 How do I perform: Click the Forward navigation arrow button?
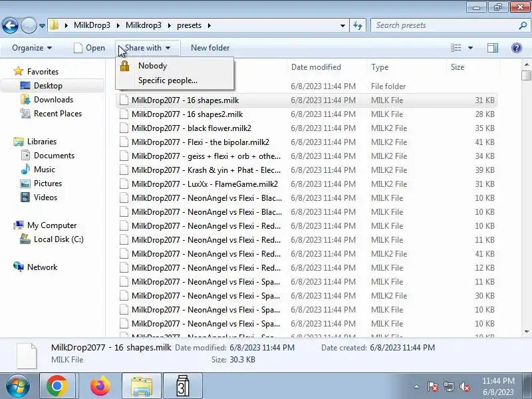click(29, 25)
